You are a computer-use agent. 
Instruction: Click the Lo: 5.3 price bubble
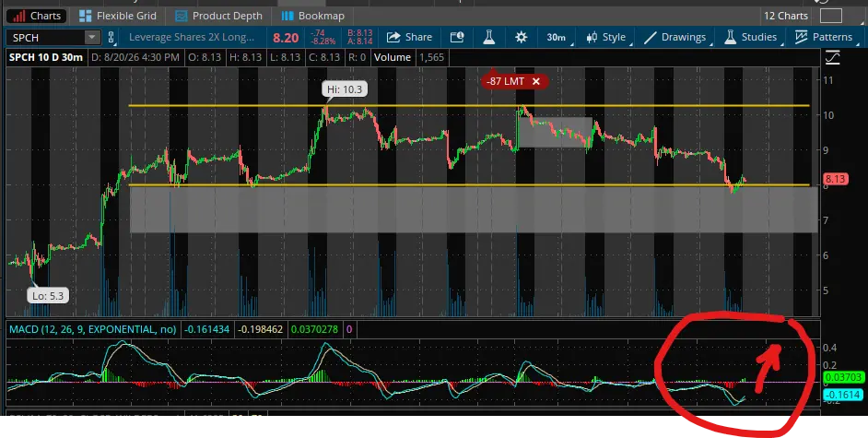click(x=48, y=296)
